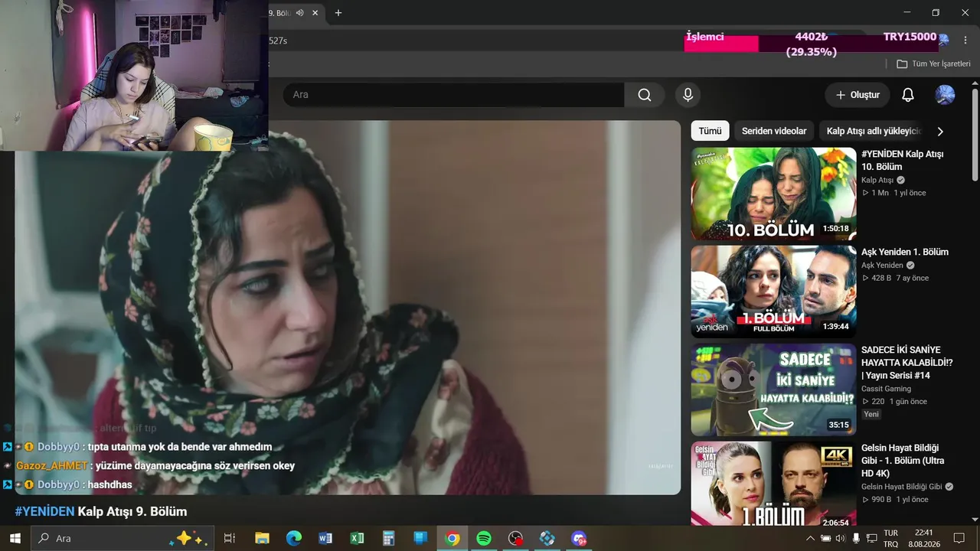Image resolution: width=980 pixels, height=551 pixels.
Task: Close the 9. Bölüm browser tab
Action: pos(315,13)
